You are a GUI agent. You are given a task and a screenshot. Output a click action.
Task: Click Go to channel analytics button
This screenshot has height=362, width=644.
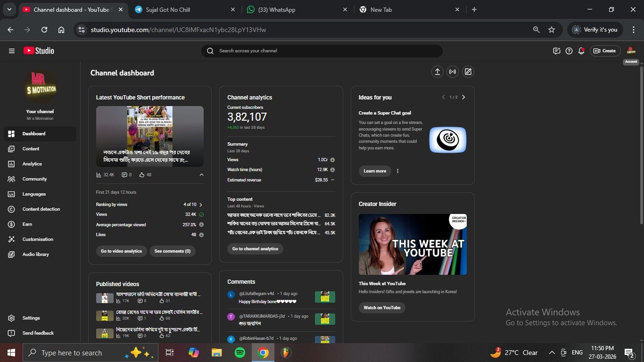[255, 249]
